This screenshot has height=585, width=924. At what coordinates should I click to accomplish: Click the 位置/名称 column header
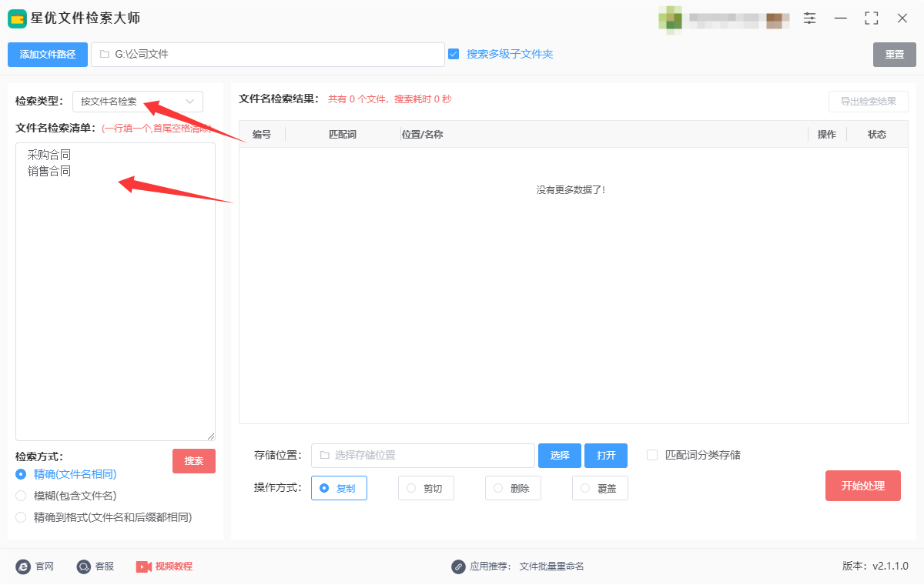click(422, 135)
